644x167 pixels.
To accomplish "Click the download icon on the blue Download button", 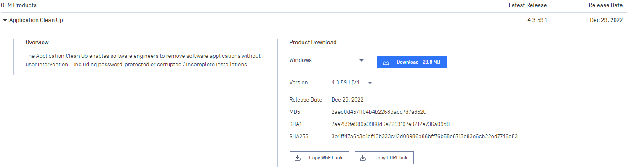I will coord(386,62).
